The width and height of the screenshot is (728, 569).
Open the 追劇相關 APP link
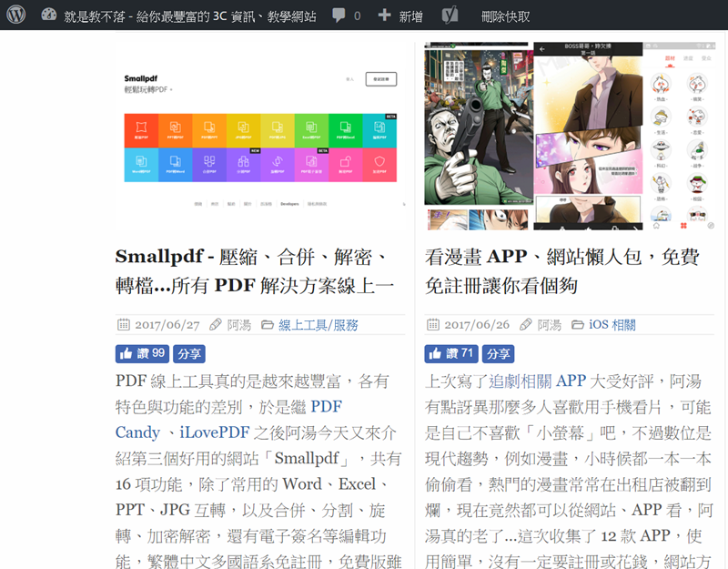click(x=537, y=381)
